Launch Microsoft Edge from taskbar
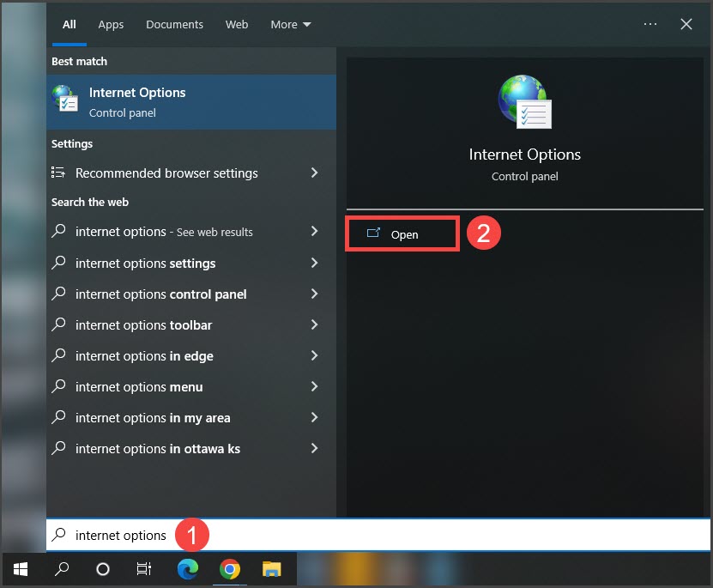 tap(187, 569)
